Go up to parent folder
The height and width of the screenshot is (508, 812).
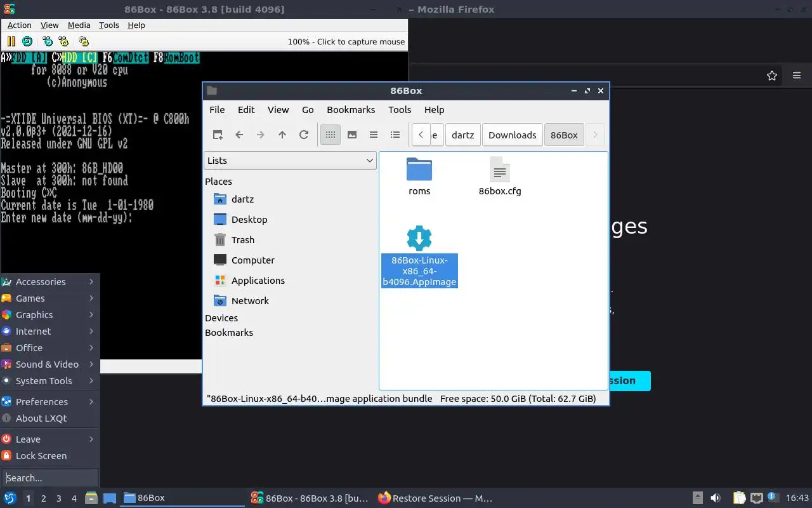click(x=282, y=135)
